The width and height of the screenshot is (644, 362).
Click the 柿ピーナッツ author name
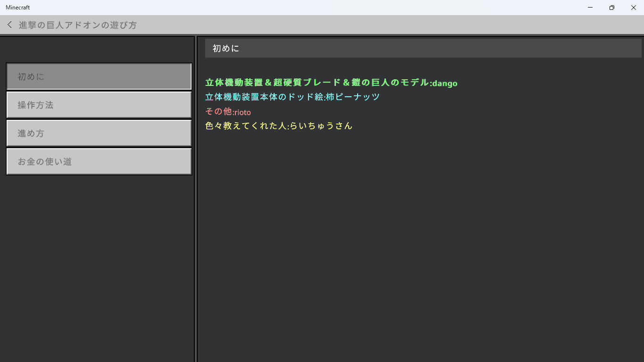tap(353, 97)
